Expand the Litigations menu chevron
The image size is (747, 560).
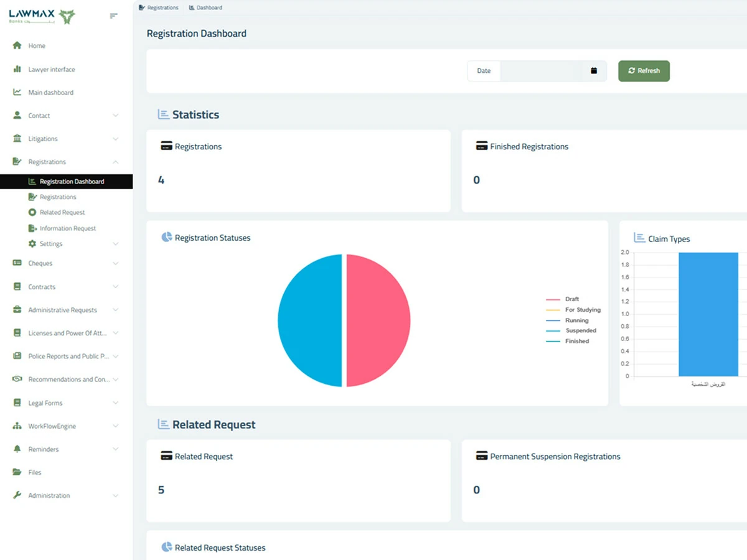[x=116, y=139]
